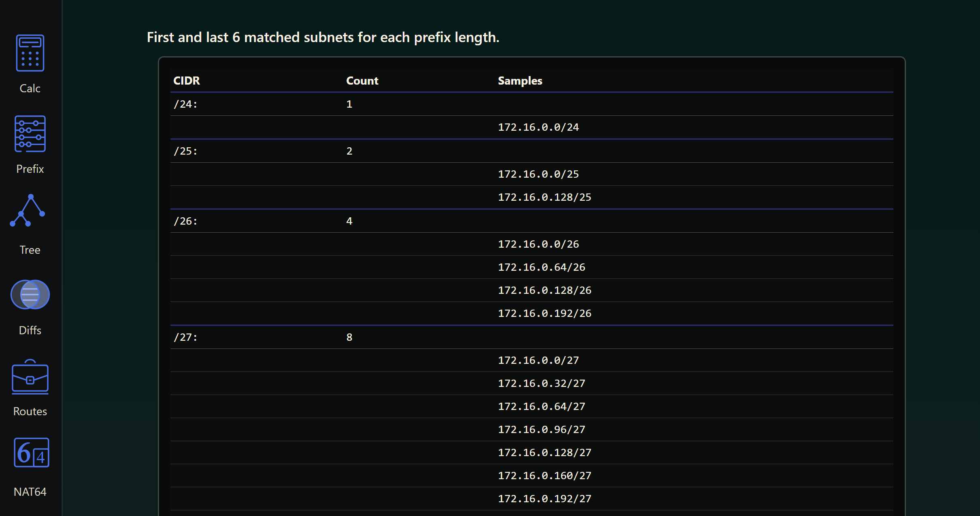Click subnet 172.16.0.160/27 sample
This screenshot has width=980, height=516.
coord(544,476)
